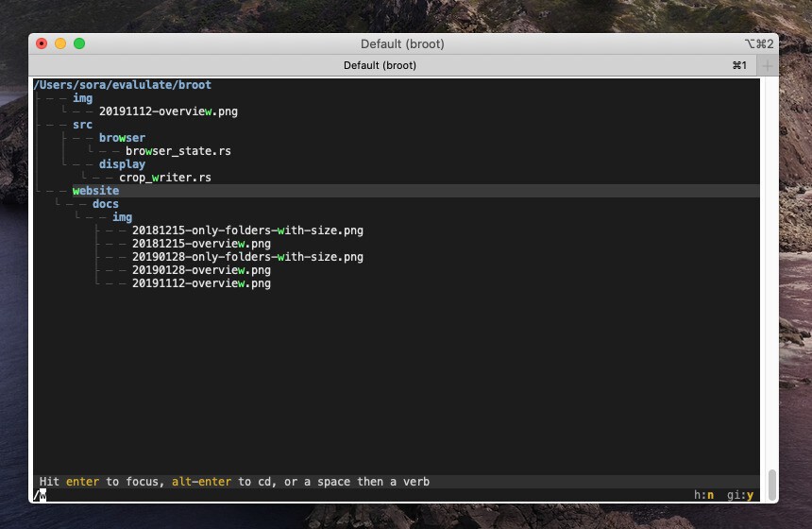The width and height of the screenshot is (812, 529).
Task: Select the src folder in tree
Action: (x=82, y=125)
